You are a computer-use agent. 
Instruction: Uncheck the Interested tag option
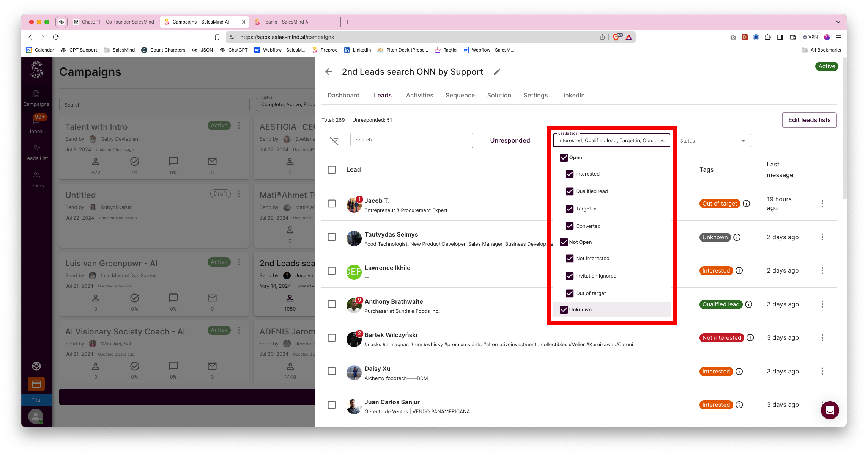coord(569,174)
